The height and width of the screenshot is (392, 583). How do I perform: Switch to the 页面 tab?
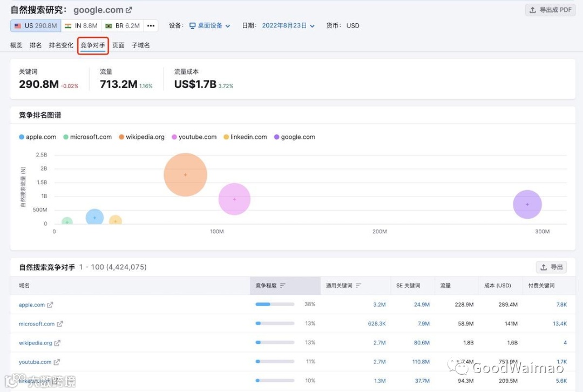coord(118,45)
